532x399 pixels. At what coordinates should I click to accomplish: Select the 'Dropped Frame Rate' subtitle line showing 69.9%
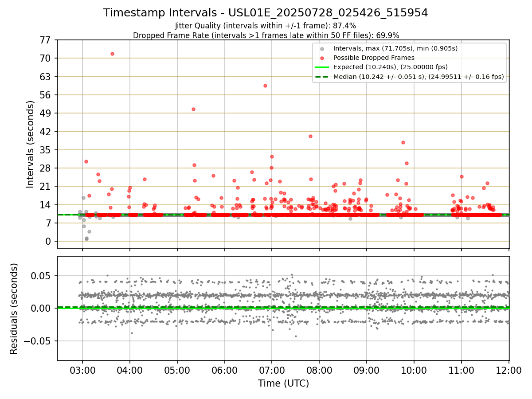266,35
